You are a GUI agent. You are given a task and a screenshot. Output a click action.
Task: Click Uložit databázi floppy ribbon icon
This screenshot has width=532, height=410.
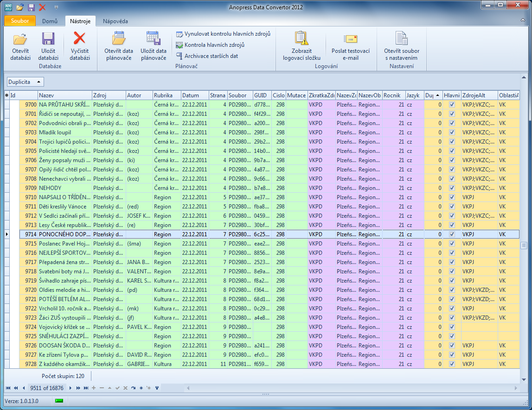click(x=48, y=39)
